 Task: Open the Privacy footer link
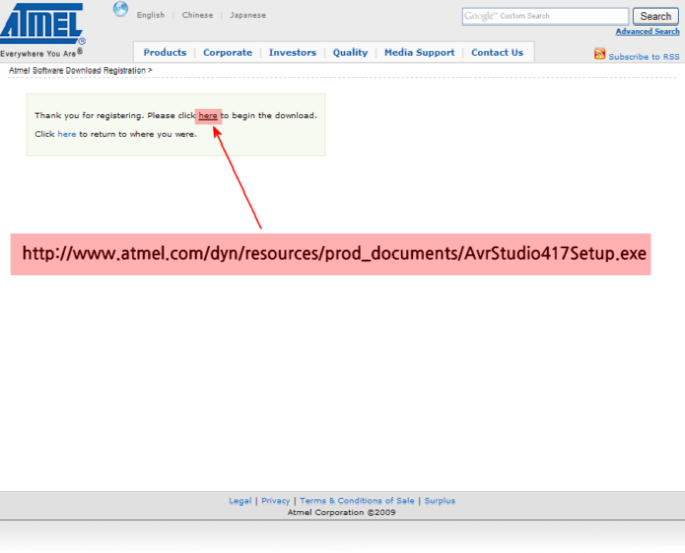tap(275, 501)
